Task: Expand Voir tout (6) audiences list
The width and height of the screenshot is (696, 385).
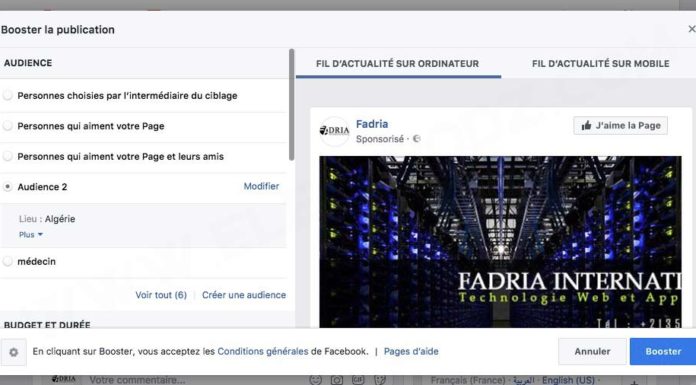Action: pos(161,295)
